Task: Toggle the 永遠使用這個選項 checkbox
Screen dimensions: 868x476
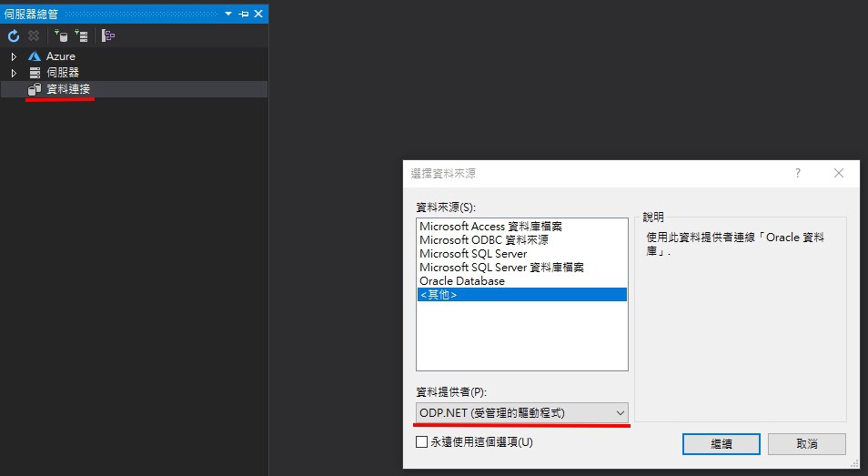Action: point(421,442)
